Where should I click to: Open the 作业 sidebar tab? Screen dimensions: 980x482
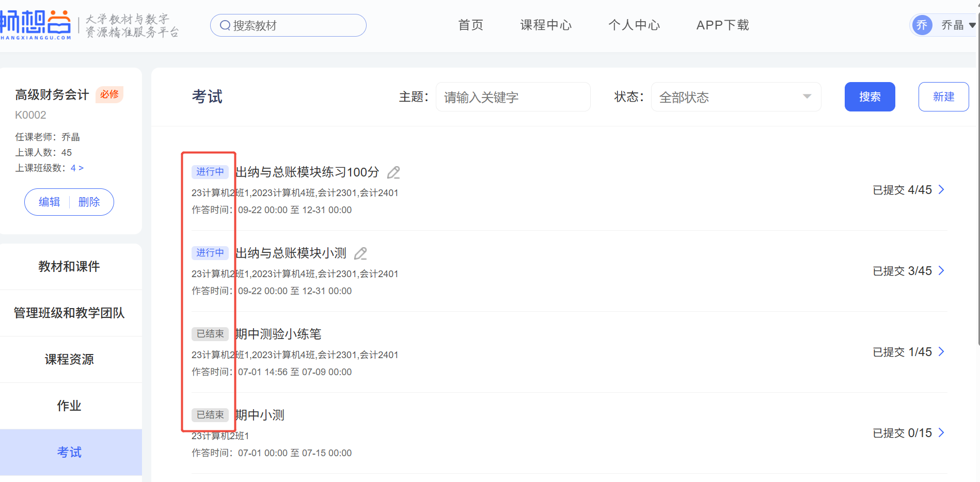69,406
